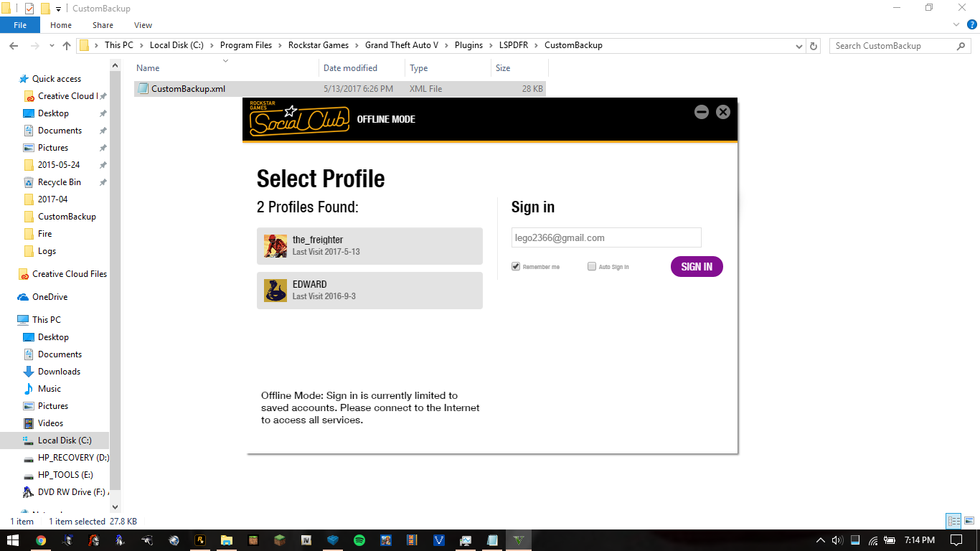Expand the recent locations dropdown arrow

coord(52,46)
